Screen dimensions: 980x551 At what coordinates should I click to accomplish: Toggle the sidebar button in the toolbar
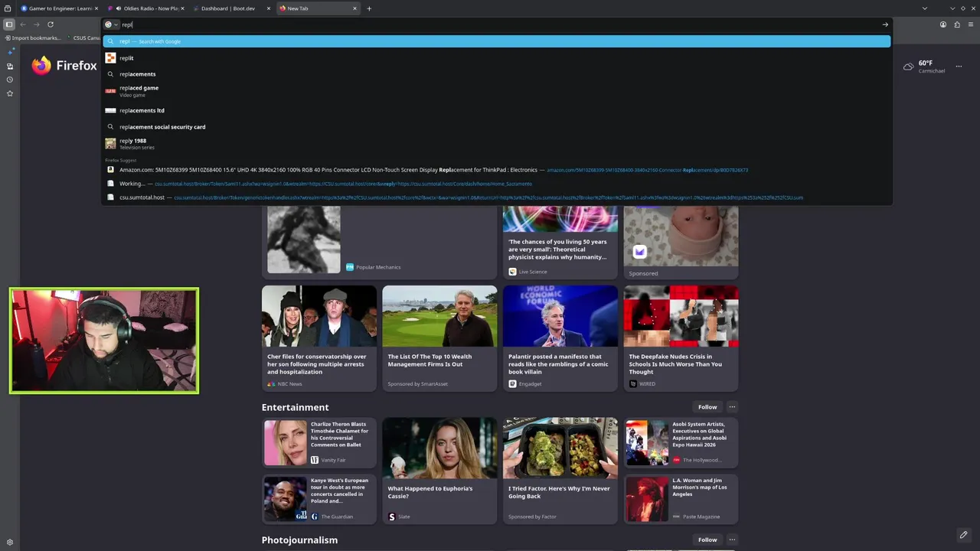[9, 24]
